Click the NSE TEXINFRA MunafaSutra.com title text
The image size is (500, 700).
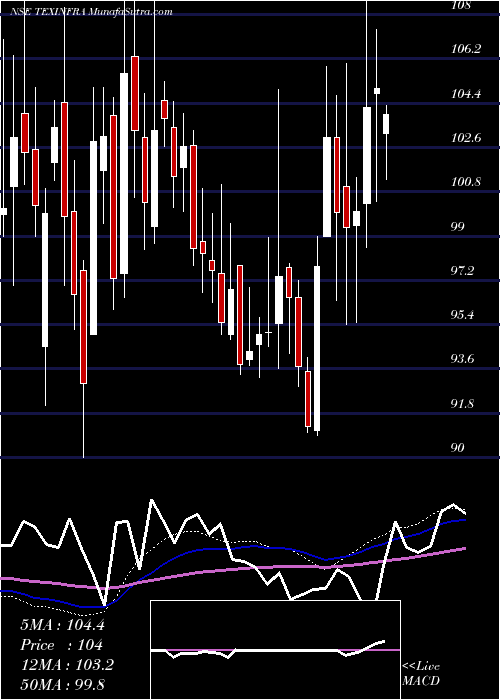click(91, 12)
